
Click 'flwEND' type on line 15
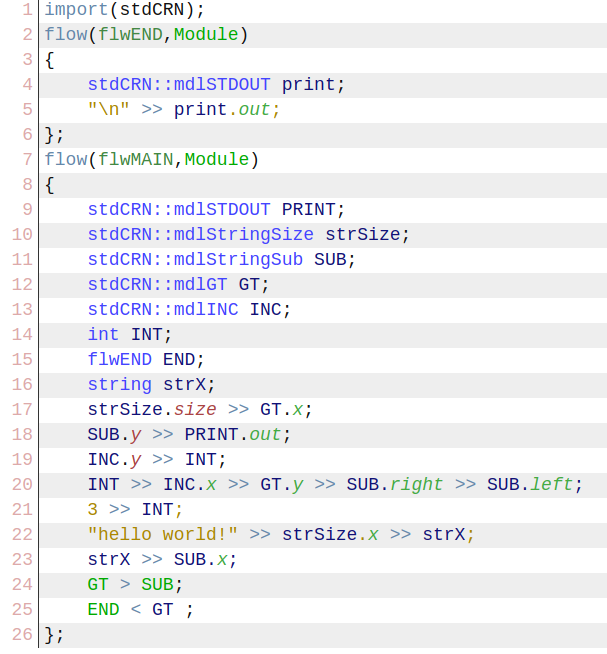pos(120,360)
